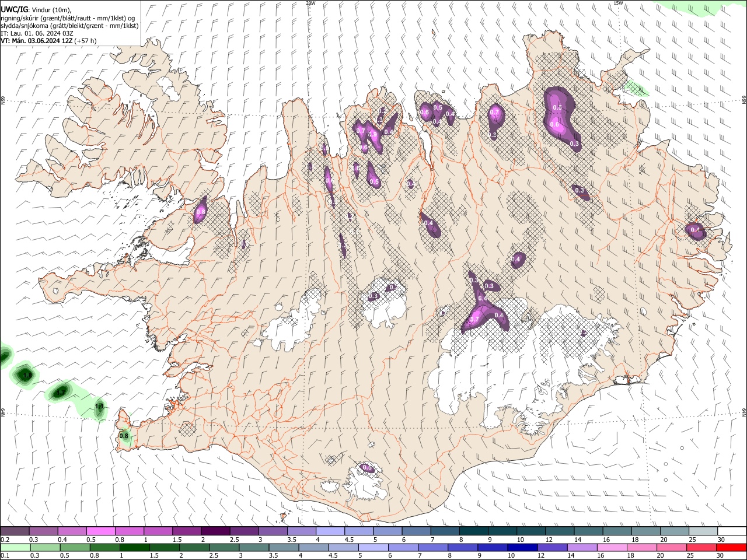Select the pure red 30 swatch in rain scale
Screen dimensions: 747x560
[731, 547]
